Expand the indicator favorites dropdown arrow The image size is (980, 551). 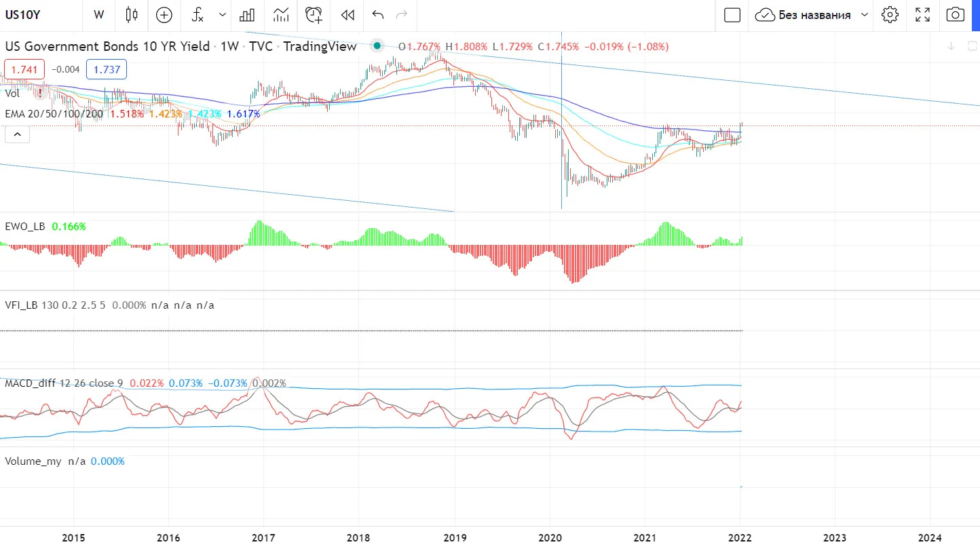[223, 14]
